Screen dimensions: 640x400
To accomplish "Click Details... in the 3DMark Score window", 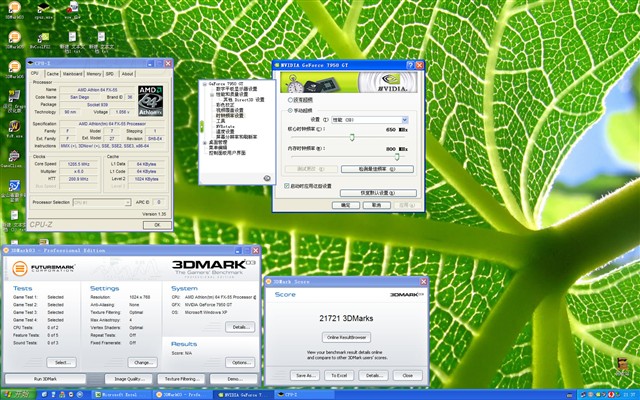I will pos(373,376).
